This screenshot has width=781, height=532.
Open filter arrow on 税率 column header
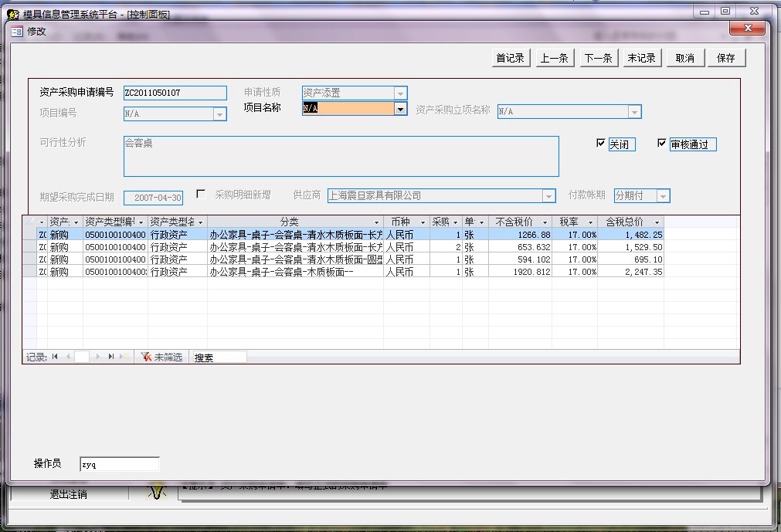point(591,222)
